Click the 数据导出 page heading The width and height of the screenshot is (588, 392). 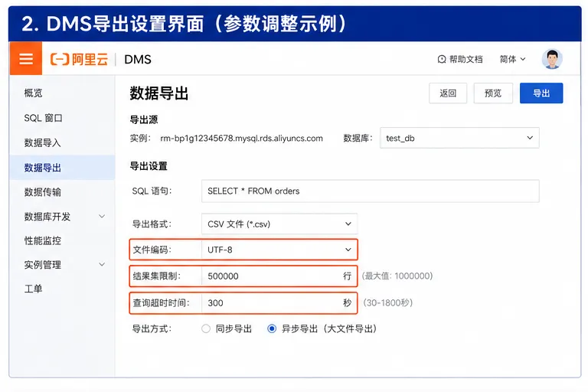coord(159,93)
